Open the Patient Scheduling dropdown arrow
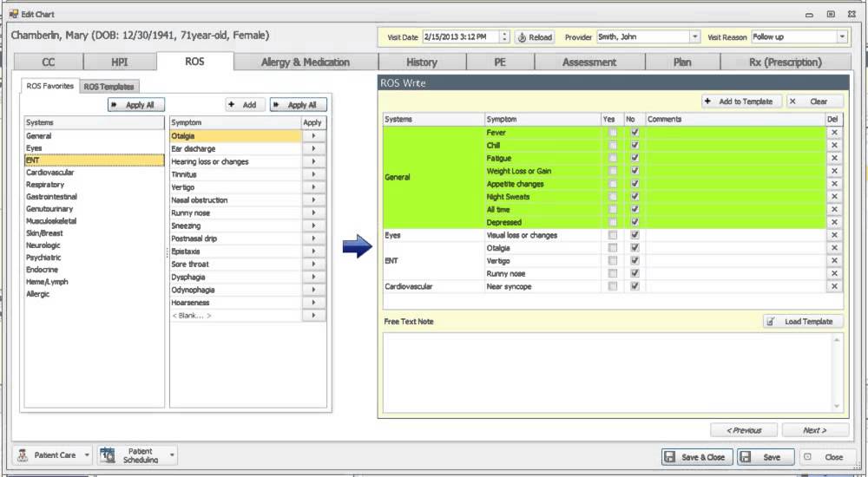The height and width of the screenshot is (477, 868). point(172,455)
